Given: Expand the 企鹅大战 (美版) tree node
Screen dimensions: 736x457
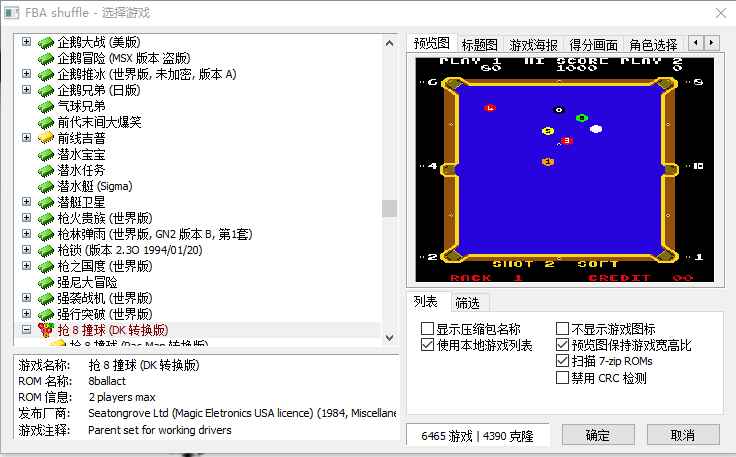Looking at the screenshot, I should (x=27, y=42).
